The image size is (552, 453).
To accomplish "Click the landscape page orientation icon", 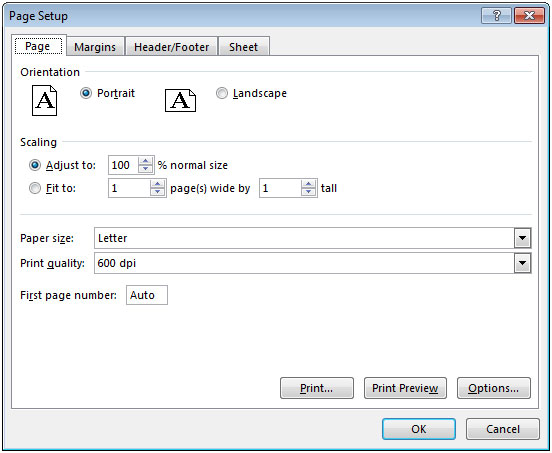I will click(180, 101).
